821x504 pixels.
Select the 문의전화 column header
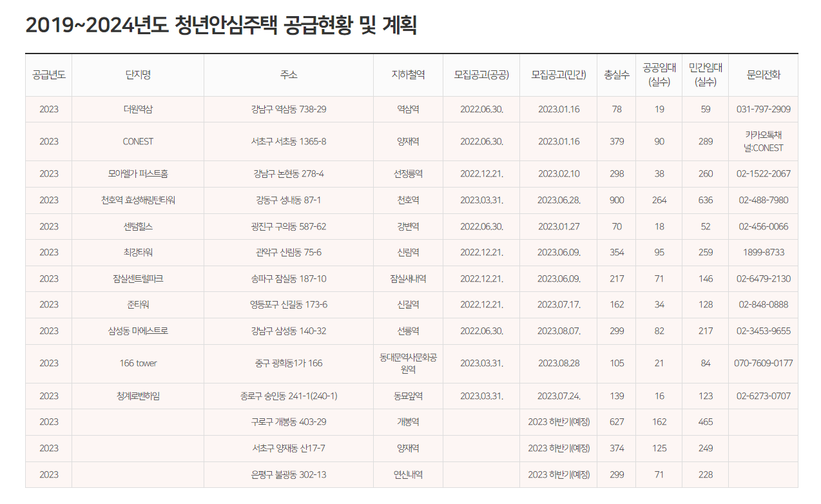[764, 75]
